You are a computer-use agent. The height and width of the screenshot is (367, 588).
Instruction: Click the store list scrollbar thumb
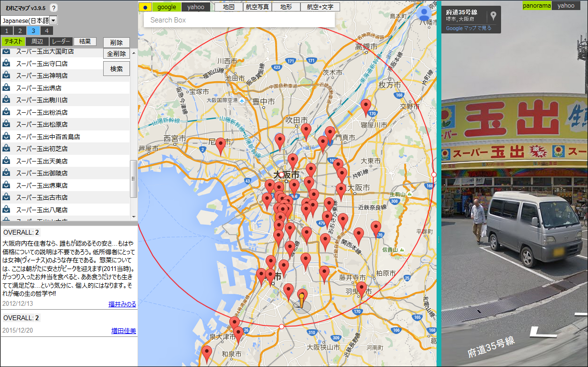pos(134,179)
